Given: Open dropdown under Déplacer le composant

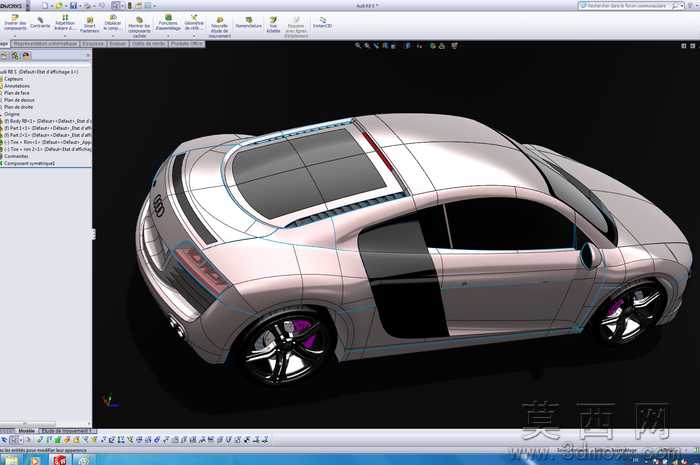Looking at the screenshot, I should pos(112,35).
